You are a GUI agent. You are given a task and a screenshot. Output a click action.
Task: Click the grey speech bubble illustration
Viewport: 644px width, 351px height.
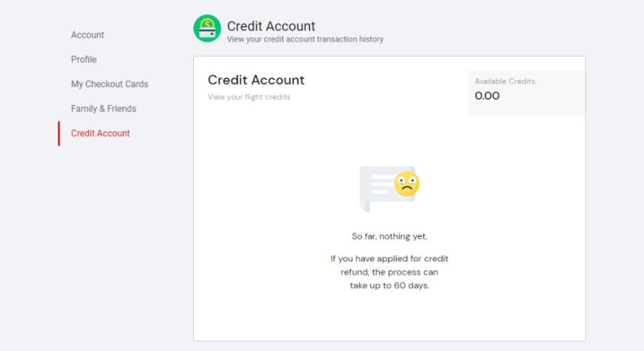(x=376, y=187)
